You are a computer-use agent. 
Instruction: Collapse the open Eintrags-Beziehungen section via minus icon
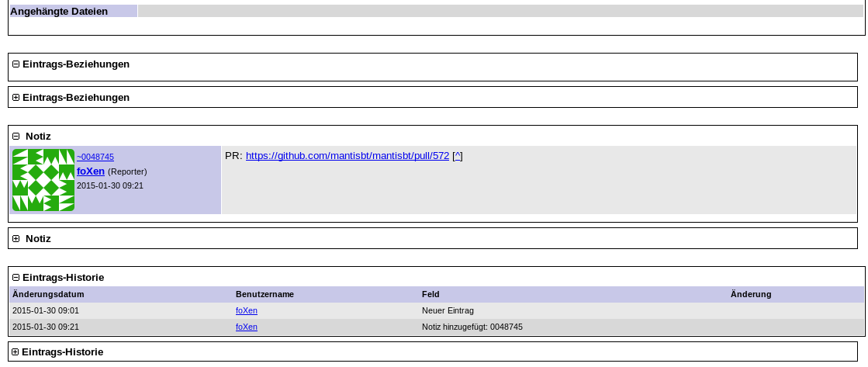[x=16, y=64]
